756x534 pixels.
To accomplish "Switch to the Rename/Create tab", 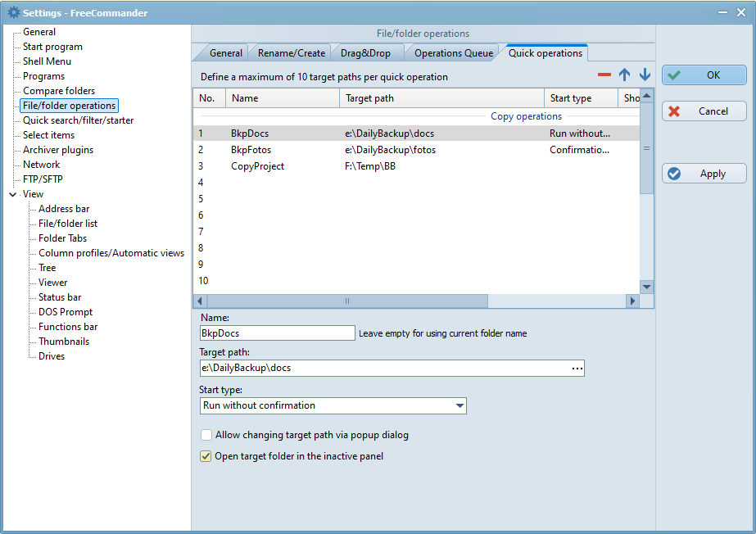I will tap(292, 53).
